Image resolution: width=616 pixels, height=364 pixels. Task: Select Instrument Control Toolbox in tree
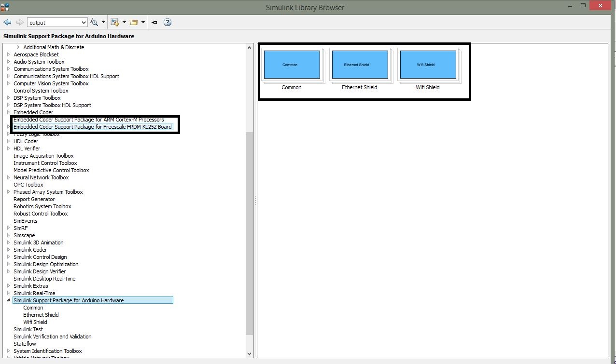(x=45, y=163)
